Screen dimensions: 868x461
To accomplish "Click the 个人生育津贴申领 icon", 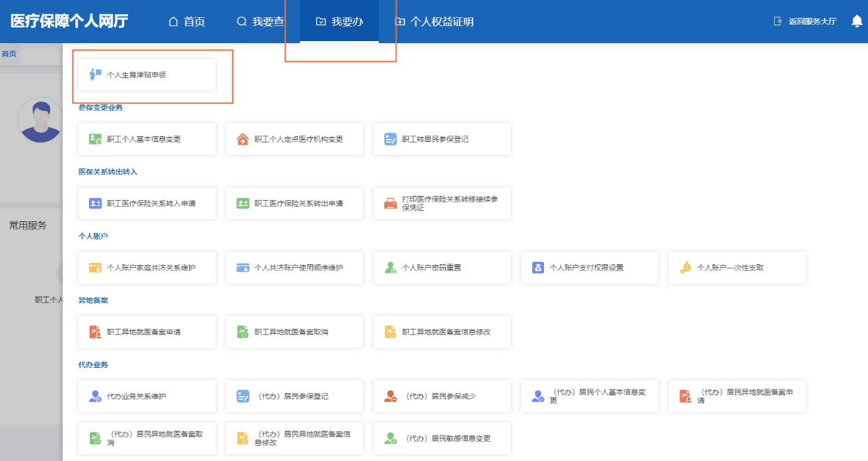I will click(x=95, y=75).
